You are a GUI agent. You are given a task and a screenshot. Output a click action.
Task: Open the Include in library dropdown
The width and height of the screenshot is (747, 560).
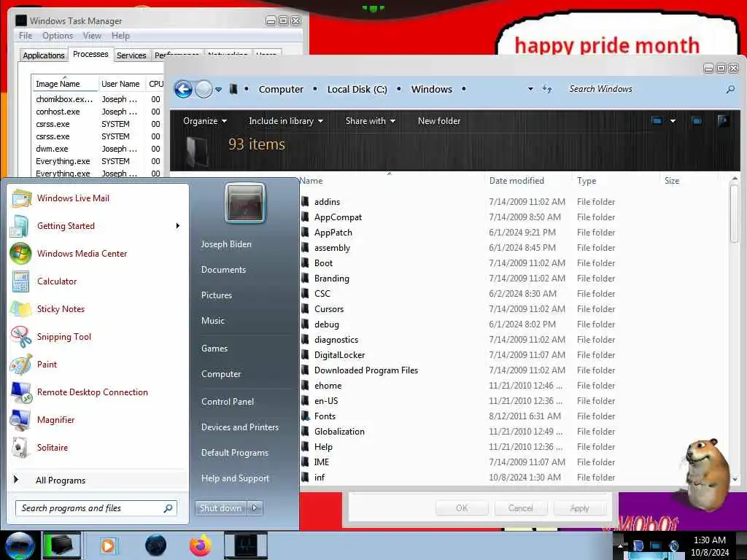(x=286, y=121)
